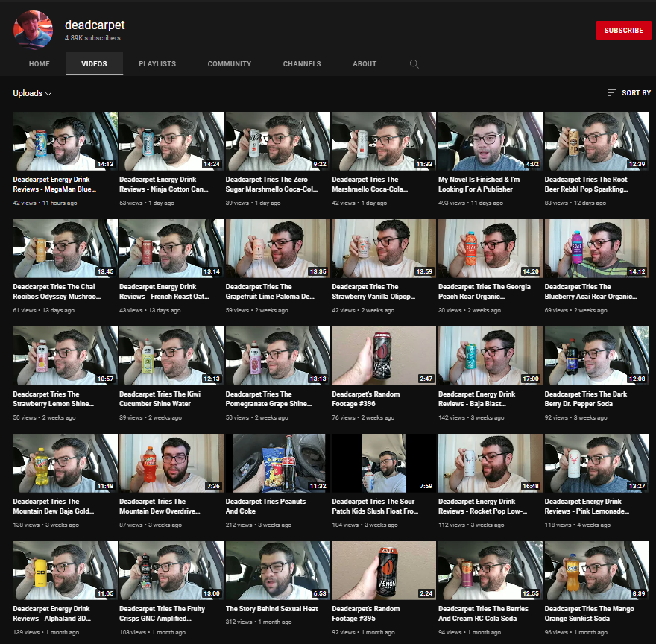Open the Berries And Cream RC Cola thumbnail

[491, 570]
